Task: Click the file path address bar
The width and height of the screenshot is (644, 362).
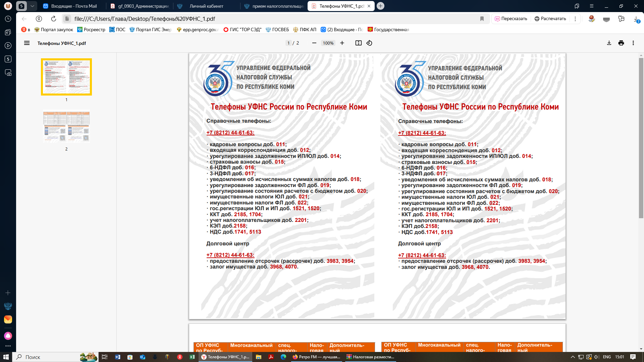Action: pyautogui.click(x=275, y=19)
